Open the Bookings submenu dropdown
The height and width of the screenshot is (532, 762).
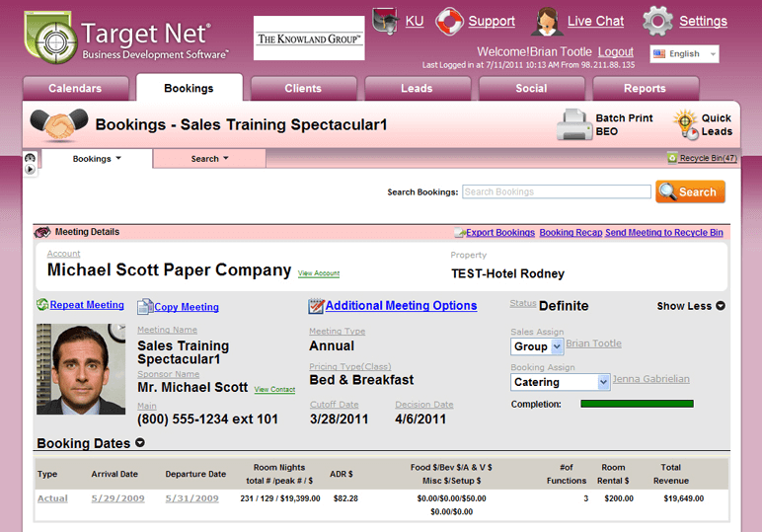(x=97, y=159)
